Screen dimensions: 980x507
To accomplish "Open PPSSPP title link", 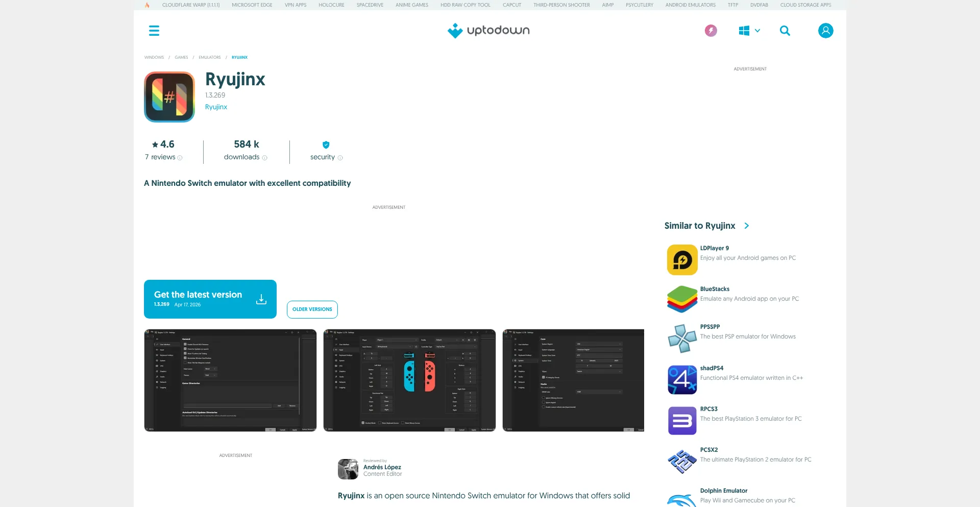I will point(710,327).
